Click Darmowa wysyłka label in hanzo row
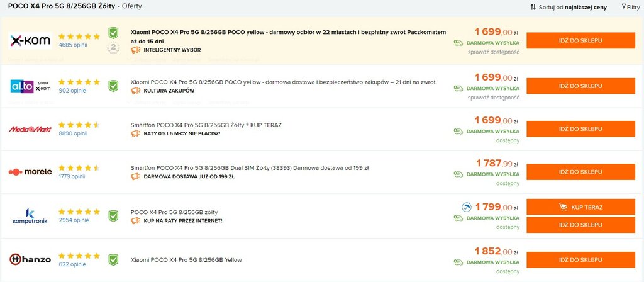644x282 pixels. pos(493,262)
